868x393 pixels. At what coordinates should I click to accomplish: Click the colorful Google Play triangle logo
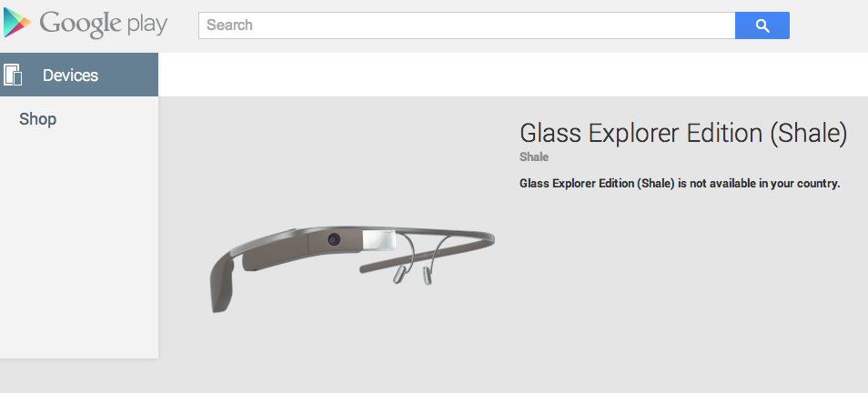pyautogui.click(x=16, y=24)
